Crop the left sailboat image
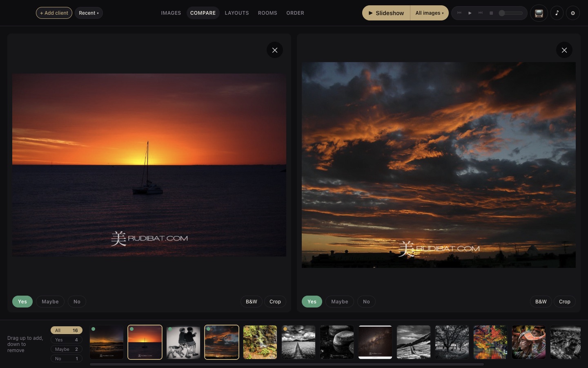 click(x=275, y=302)
